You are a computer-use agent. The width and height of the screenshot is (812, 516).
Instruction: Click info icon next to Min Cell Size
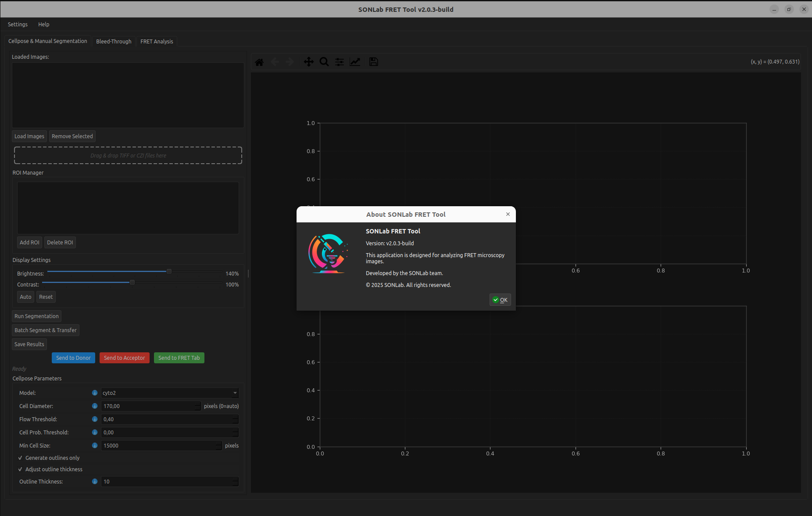click(x=95, y=445)
